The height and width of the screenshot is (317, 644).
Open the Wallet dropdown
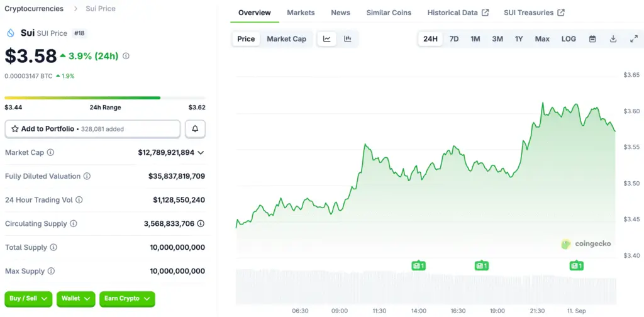click(75, 299)
